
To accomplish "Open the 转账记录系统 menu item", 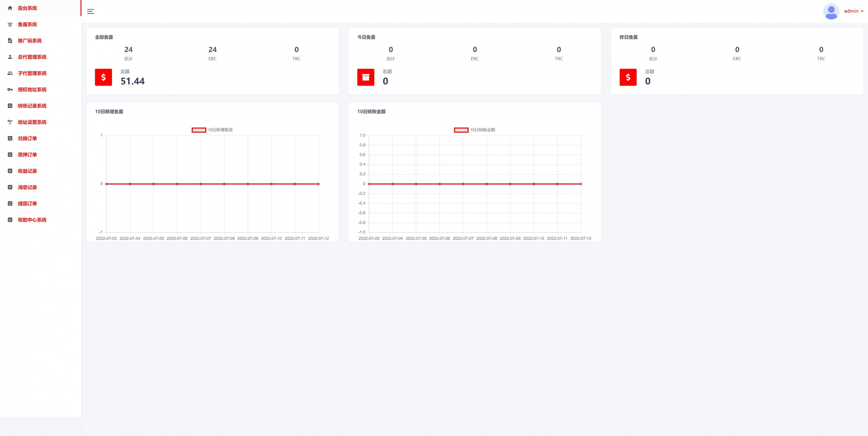I will coord(32,106).
